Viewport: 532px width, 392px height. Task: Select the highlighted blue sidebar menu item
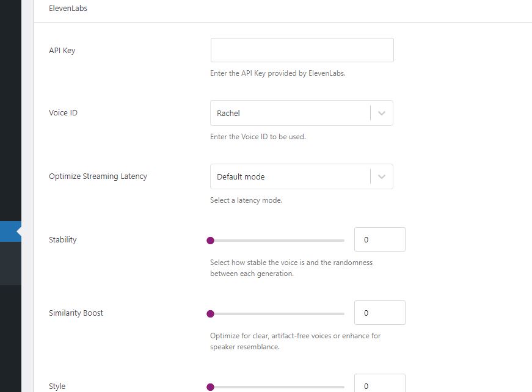click(x=10, y=231)
